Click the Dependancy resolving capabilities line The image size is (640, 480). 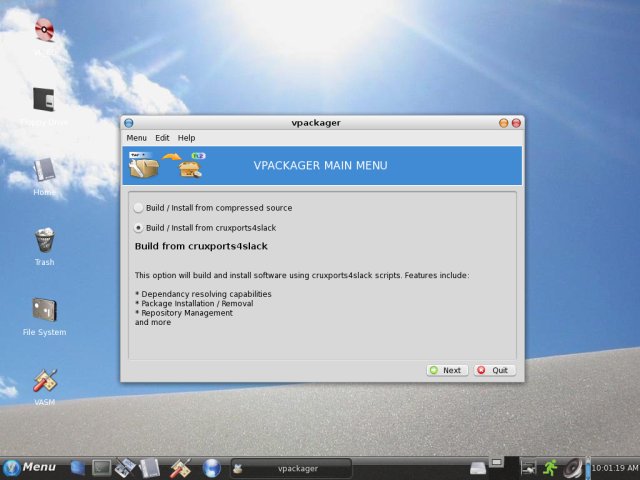coord(203,294)
